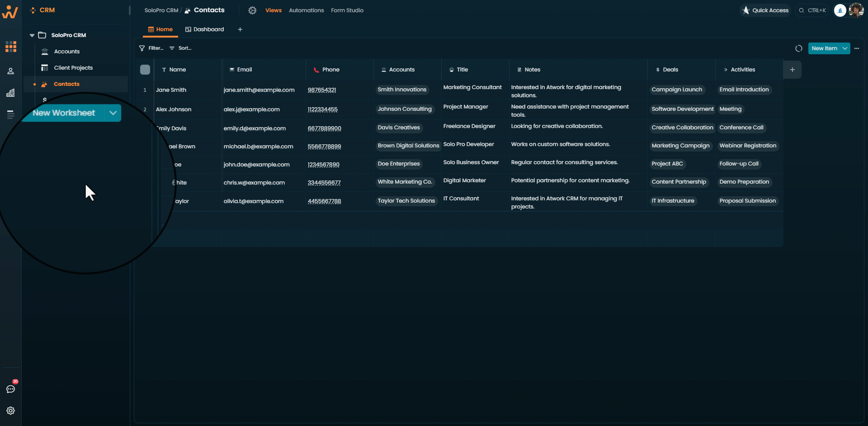868x426 pixels.
Task: Click the New Worksheet button
Action: [x=64, y=113]
